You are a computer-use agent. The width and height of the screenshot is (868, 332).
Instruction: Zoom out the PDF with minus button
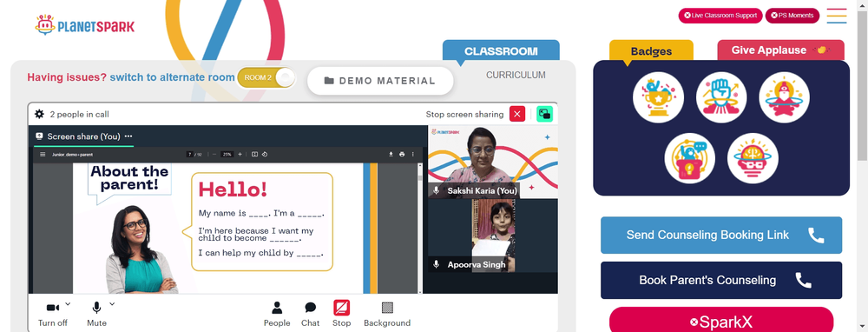point(214,155)
